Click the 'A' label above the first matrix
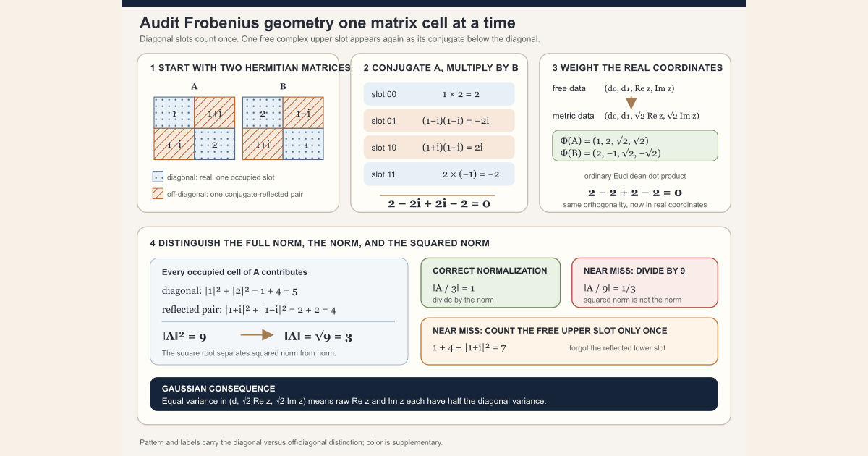The width and height of the screenshot is (868, 456). pyautogui.click(x=195, y=87)
